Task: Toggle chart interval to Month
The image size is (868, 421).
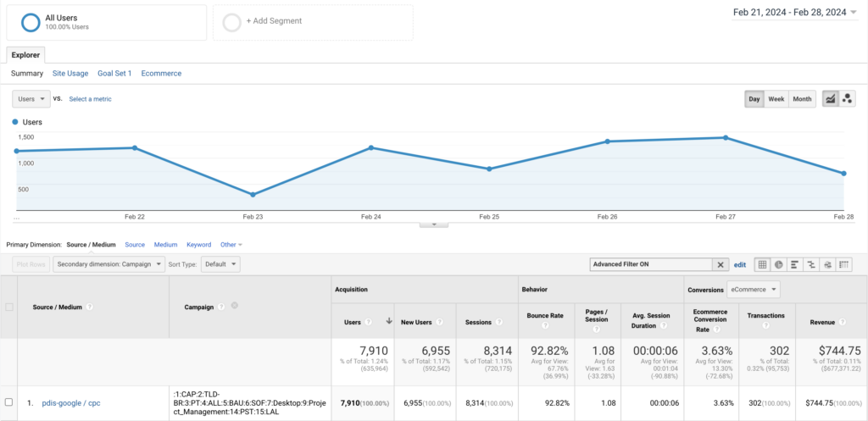Action: [x=802, y=99]
